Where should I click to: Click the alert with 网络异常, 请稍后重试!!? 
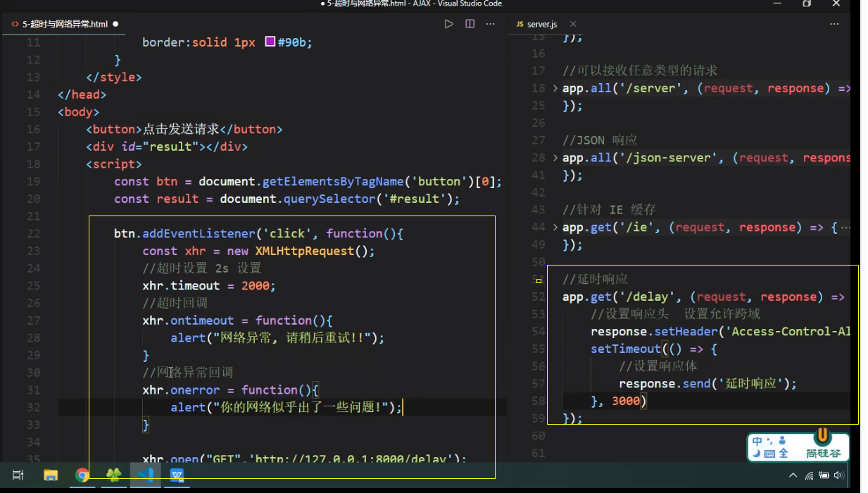point(277,337)
